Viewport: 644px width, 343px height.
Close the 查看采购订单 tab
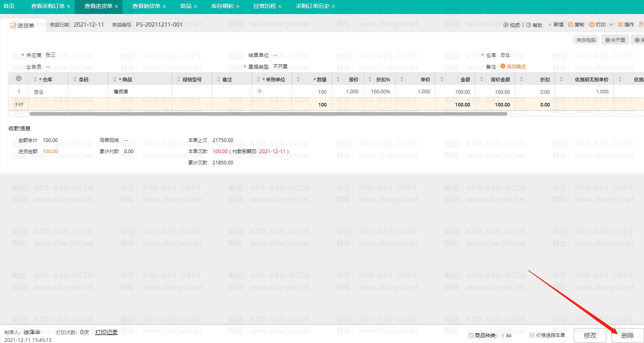click(69, 6)
